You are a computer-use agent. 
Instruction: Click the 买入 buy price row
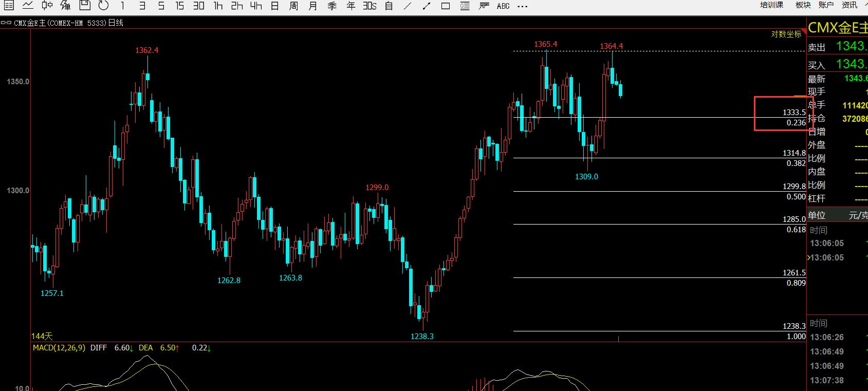(x=837, y=64)
